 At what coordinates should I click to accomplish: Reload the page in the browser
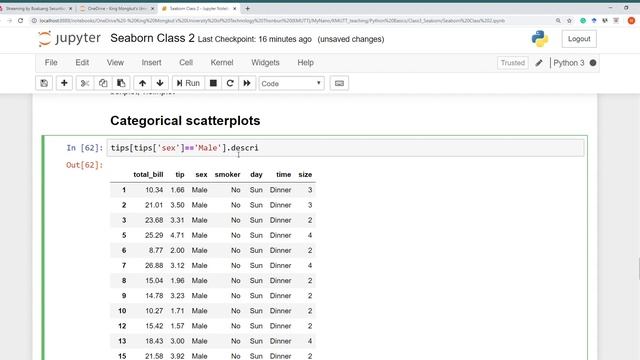point(20,20)
